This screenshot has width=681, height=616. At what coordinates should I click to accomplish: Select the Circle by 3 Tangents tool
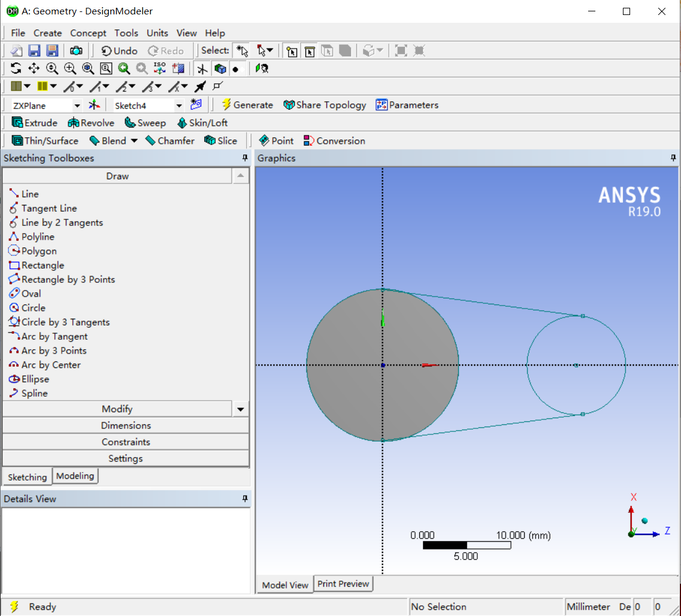(x=59, y=322)
